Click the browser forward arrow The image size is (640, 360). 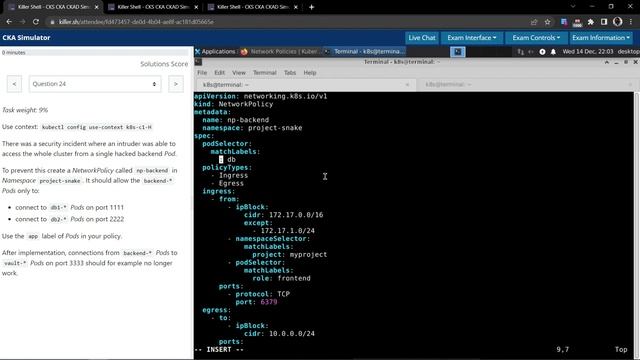(22, 22)
